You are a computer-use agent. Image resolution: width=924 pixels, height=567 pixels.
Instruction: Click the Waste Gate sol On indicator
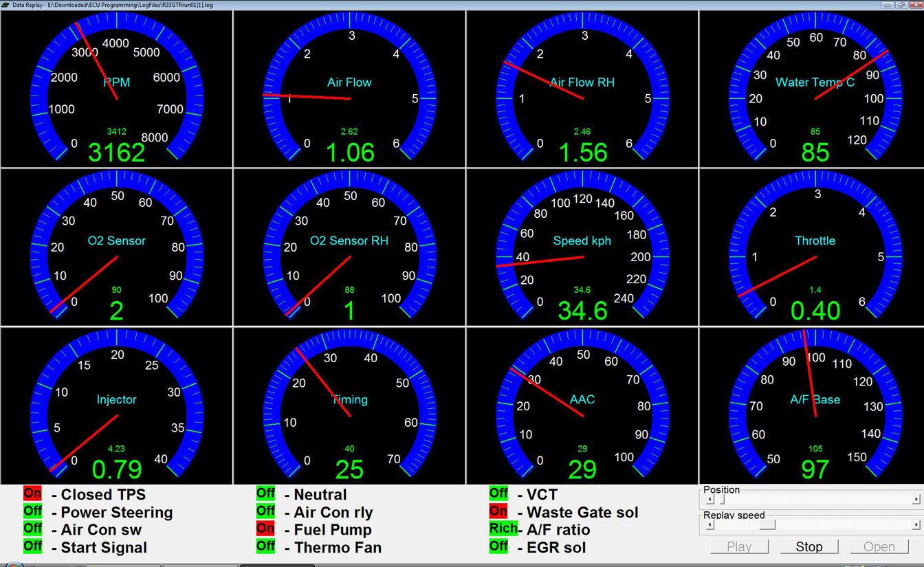click(498, 511)
